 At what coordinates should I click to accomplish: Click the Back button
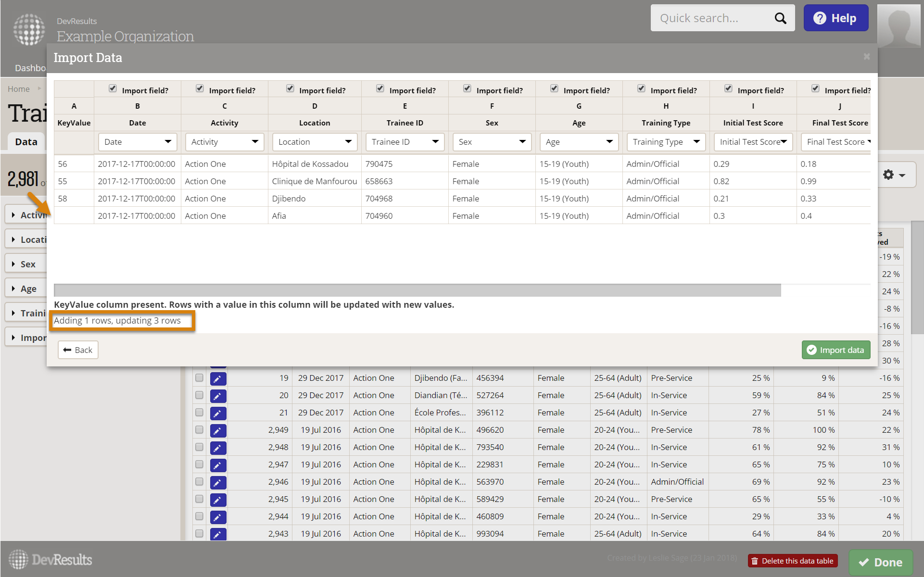pos(78,350)
